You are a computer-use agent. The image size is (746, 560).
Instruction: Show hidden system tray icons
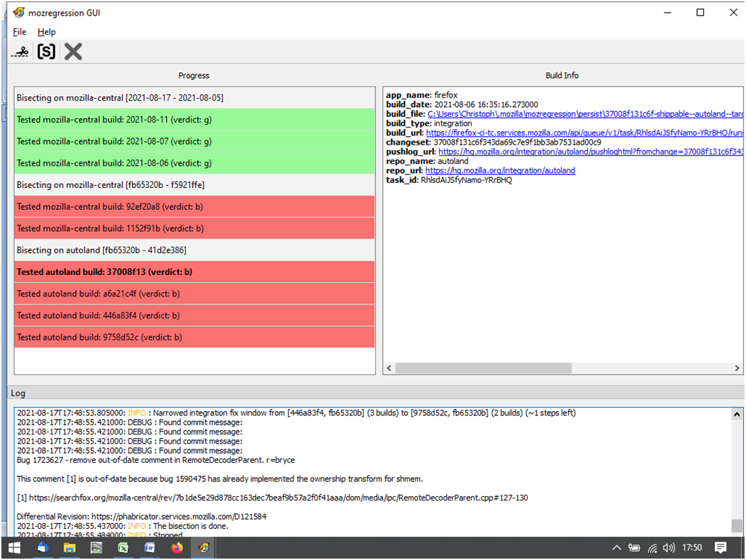pos(616,547)
